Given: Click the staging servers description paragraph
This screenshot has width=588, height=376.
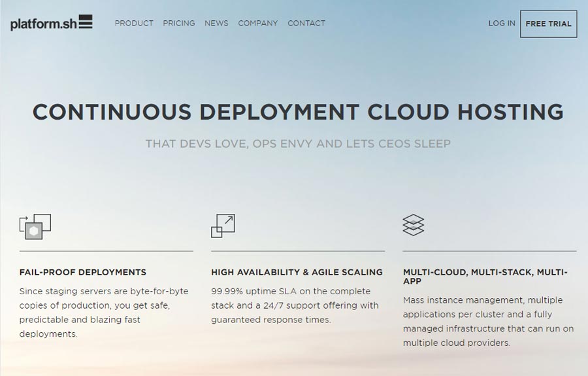Looking at the screenshot, I should click(x=104, y=313).
